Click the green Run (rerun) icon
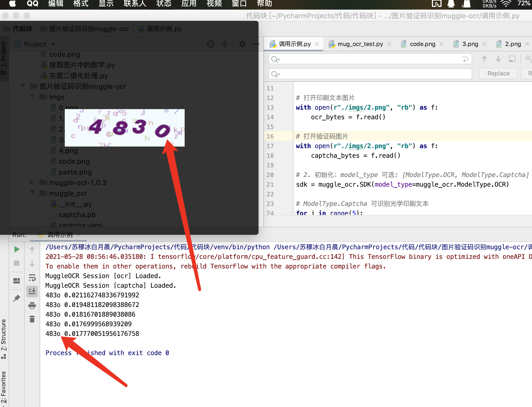The height and width of the screenshot is (407, 532). [17, 249]
